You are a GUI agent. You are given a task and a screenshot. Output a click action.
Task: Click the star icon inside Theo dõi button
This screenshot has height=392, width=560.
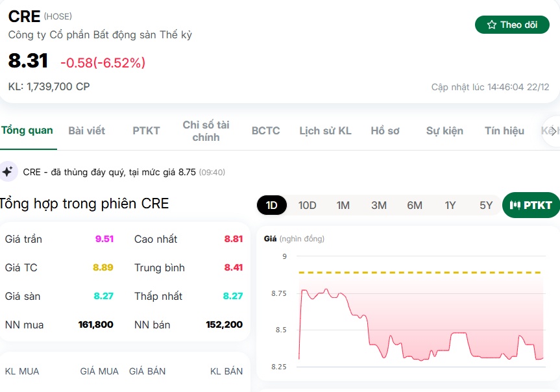click(492, 25)
